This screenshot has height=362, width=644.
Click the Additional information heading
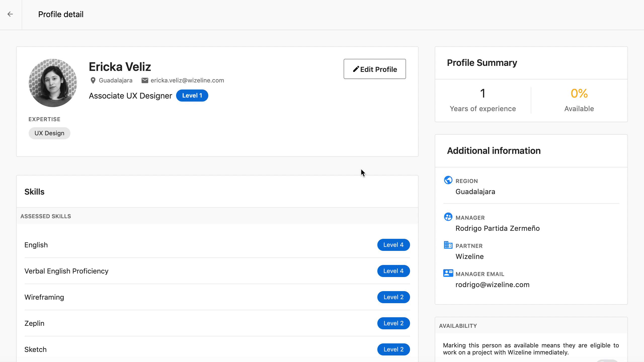[494, 151]
